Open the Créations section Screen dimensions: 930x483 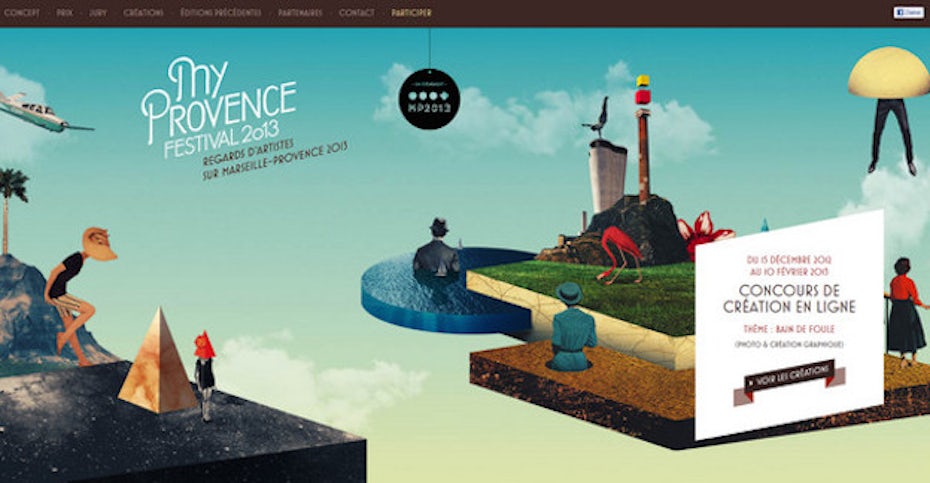(x=143, y=13)
